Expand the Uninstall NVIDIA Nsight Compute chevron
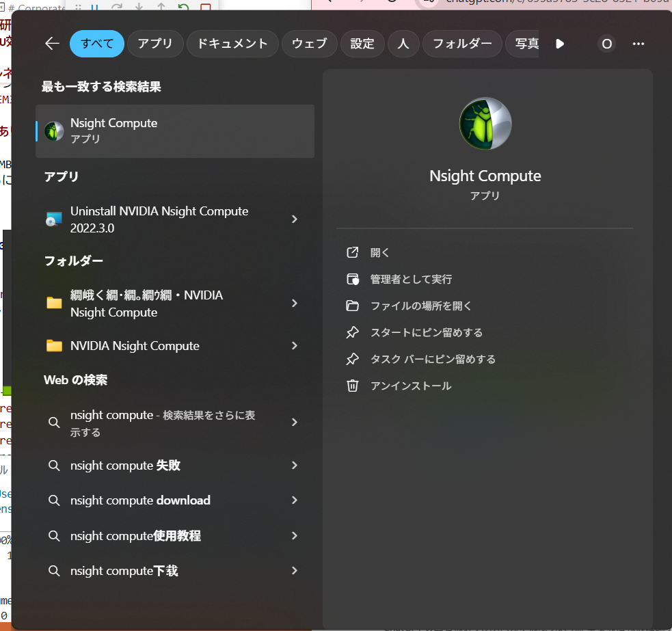 click(x=295, y=219)
